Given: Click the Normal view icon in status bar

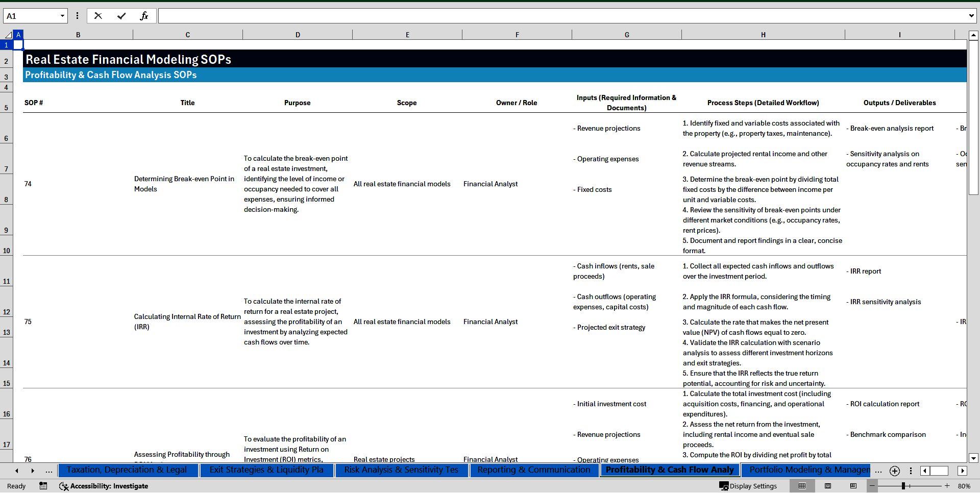Looking at the screenshot, I should (803, 486).
